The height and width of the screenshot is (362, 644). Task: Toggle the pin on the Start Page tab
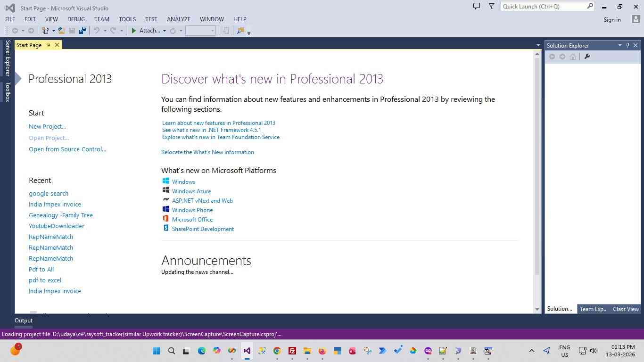coord(48,45)
